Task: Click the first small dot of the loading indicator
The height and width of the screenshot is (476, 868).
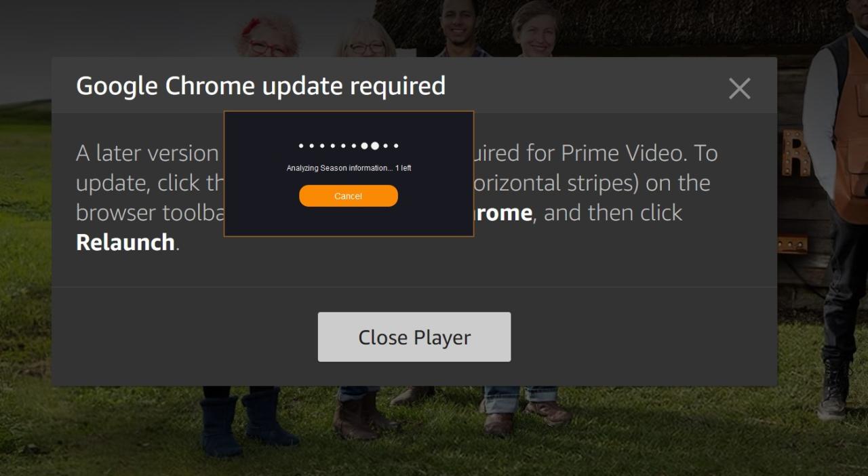Action: point(301,146)
